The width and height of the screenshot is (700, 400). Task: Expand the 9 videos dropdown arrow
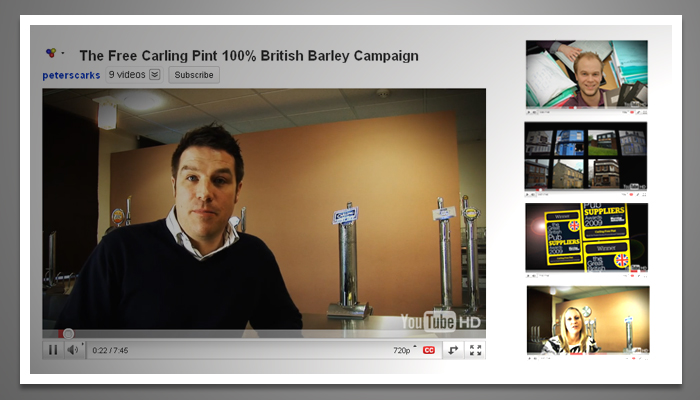pos(155,75)
